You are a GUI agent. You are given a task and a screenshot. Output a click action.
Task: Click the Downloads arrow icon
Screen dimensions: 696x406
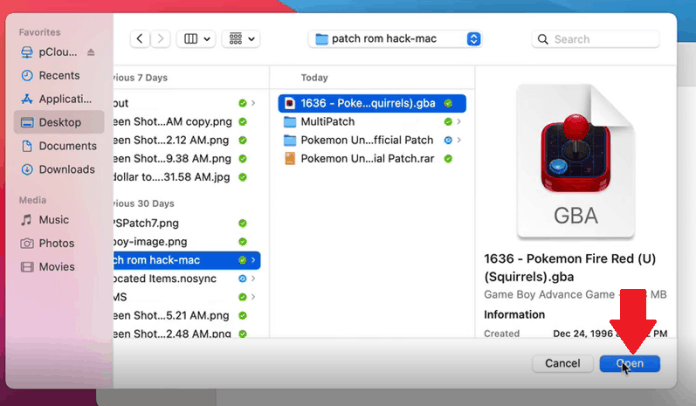coord(27,169)
